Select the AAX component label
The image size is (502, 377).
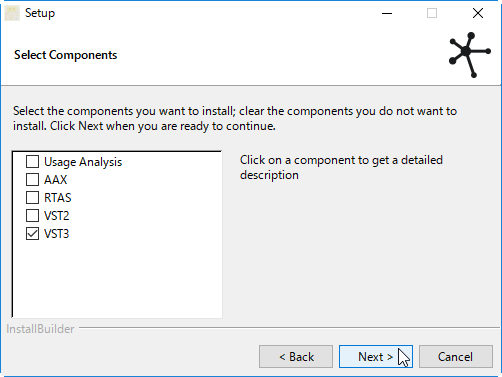click(56, 180)
